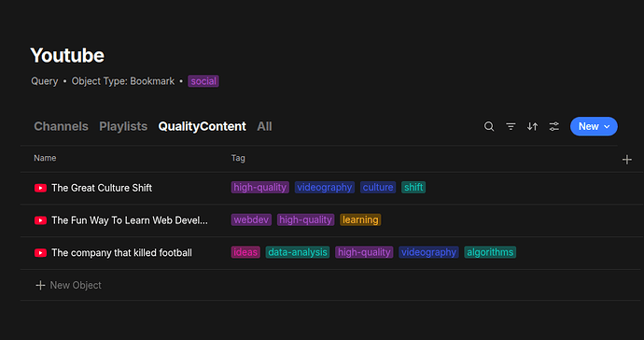Click the webdev tag

(251, 220)
